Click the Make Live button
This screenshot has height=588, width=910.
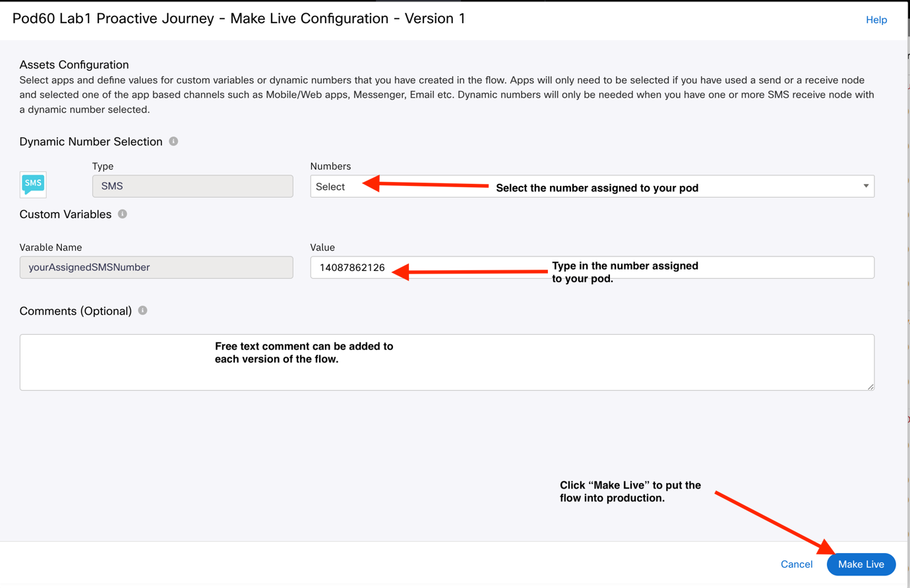[861, 564]
